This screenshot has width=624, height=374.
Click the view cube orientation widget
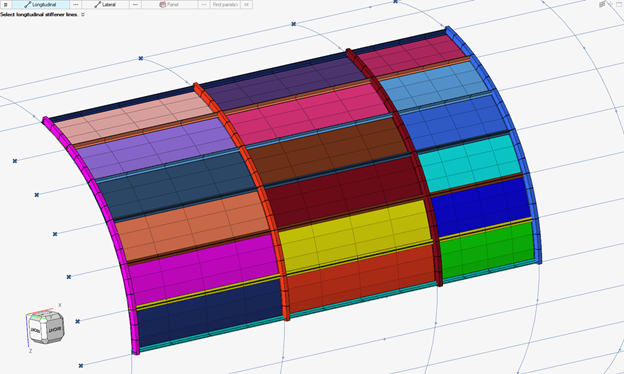(x=46, y=327)
